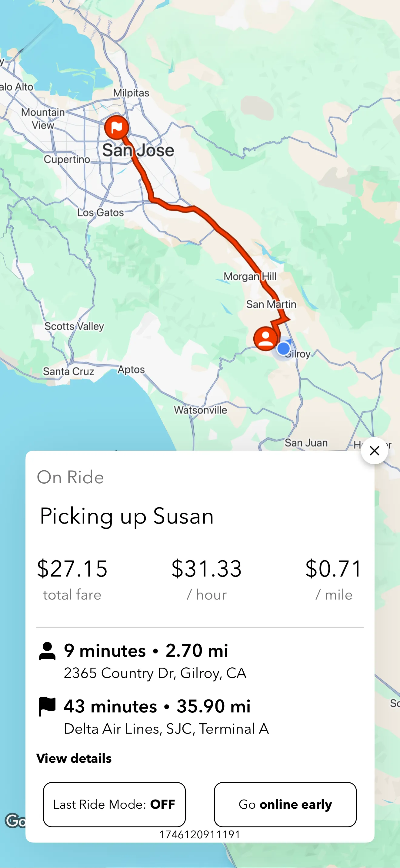This screenshot has width=400, height=868.
Task: Tap the $31.33 per hour rate
Action: click(206, 569)
